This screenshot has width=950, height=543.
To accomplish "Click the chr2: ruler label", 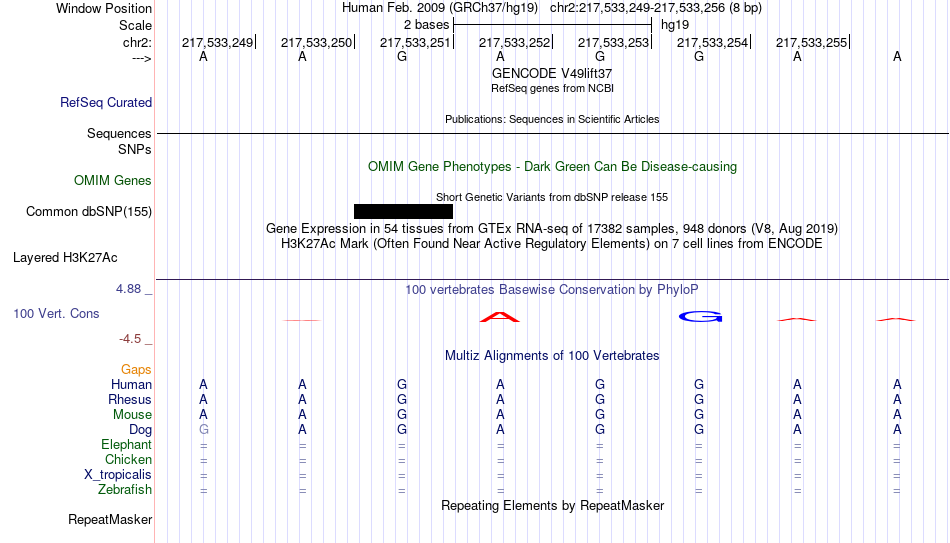I will (x=138, y=42).
